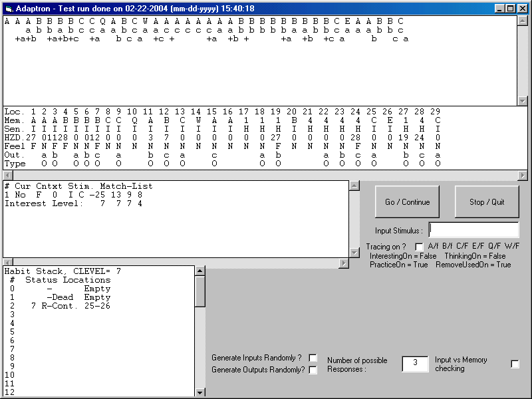Viewport: 532px width, 399px height.
Task: Maximize the Adaptron window
Action: click(x=510, y=9)
